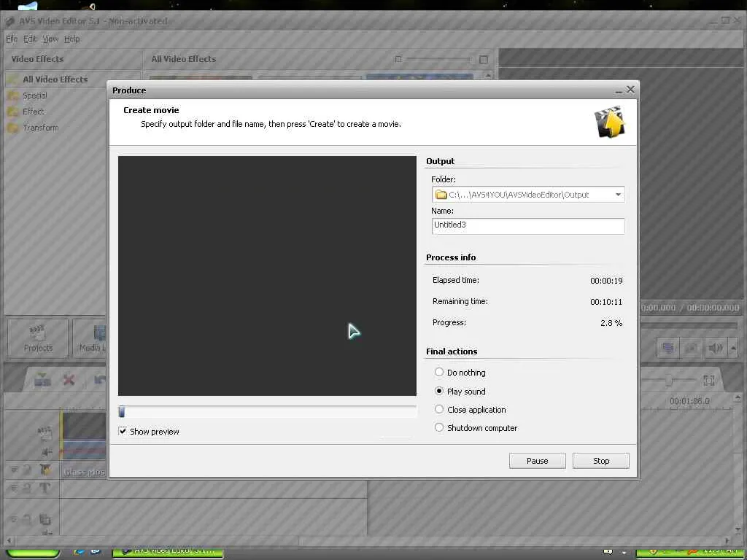Expand the volume control arrow in preview

tap(733, 348)
